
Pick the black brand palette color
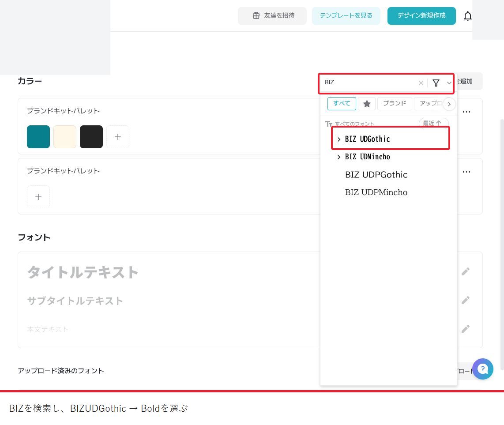91,137
